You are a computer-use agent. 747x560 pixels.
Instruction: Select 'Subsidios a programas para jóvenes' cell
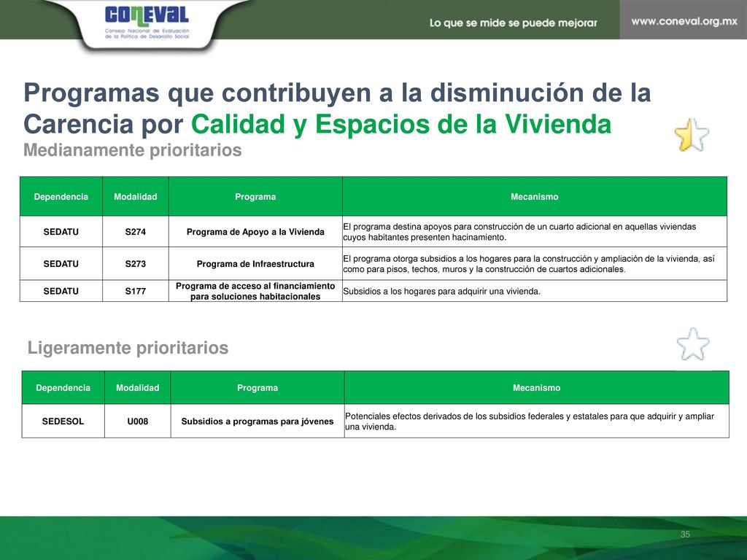tap(258, 421)
